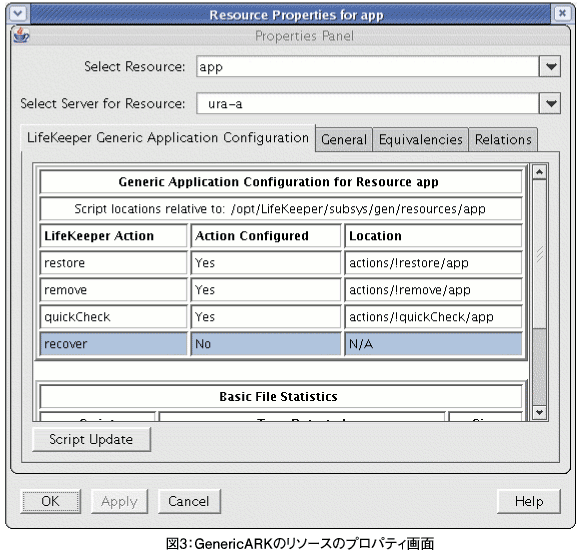Open the window menu arrow in title bar

point(18,14)
